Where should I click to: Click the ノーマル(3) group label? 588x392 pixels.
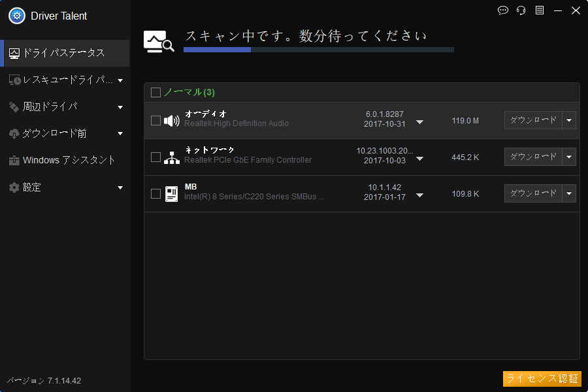[189, 92]
